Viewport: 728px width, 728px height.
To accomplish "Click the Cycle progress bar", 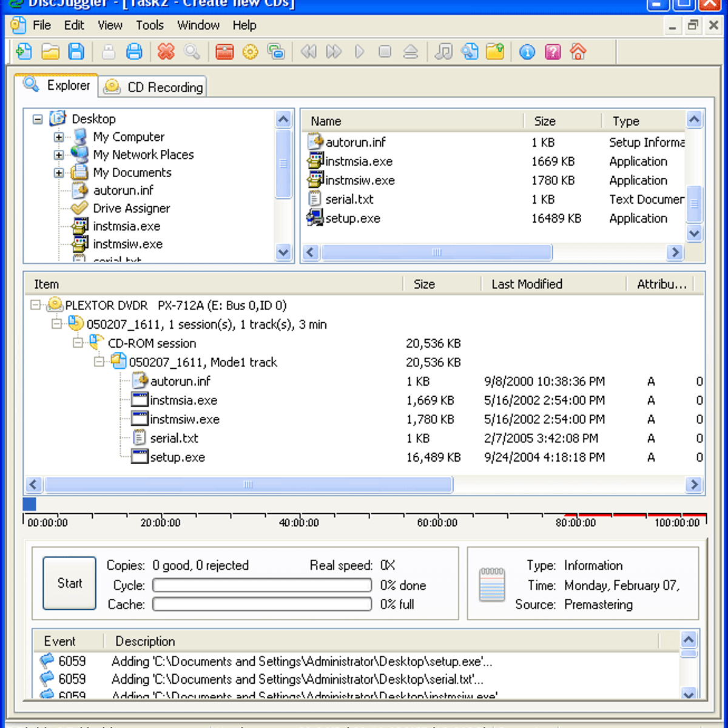I will tap(262, 585).
